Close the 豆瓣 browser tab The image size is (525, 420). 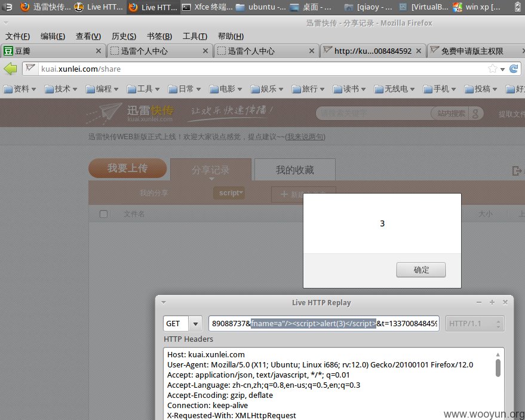[x=98, y=51]
